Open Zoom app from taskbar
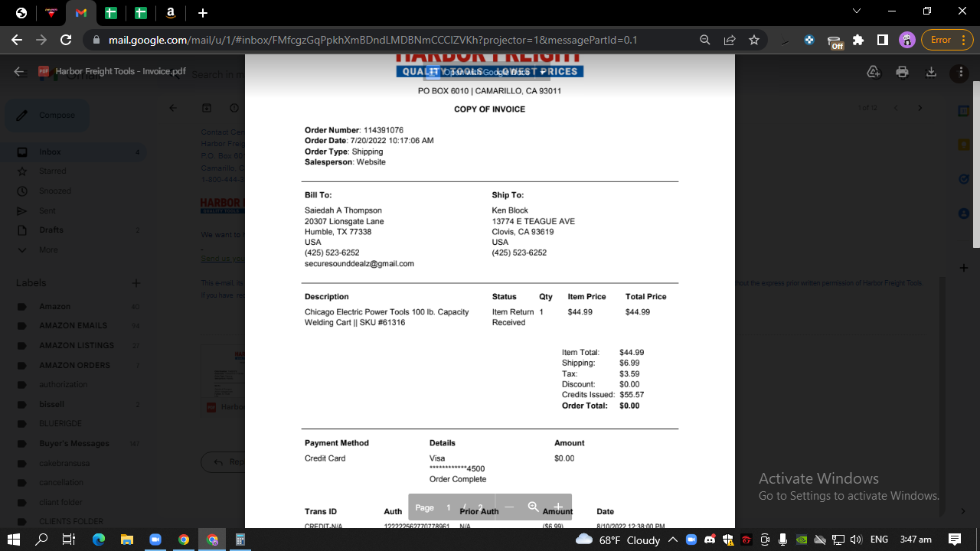Viewport: 980px width, 551px height. pos(155,540)
